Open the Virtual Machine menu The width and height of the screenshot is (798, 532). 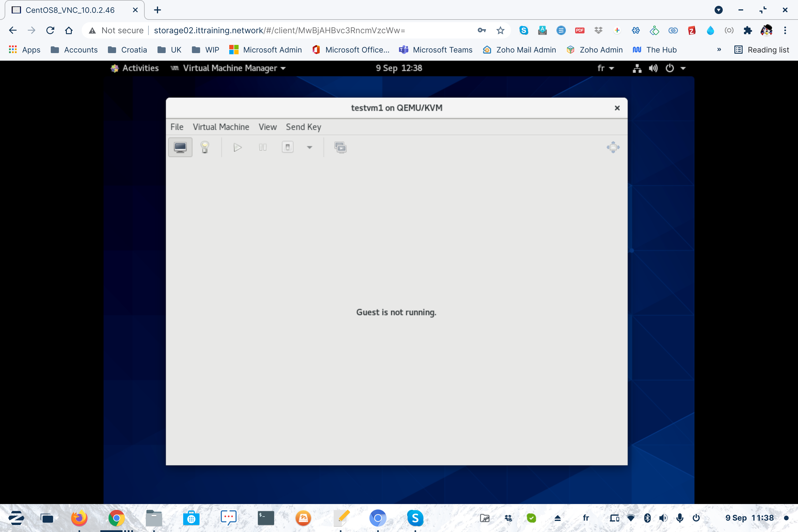221,127
